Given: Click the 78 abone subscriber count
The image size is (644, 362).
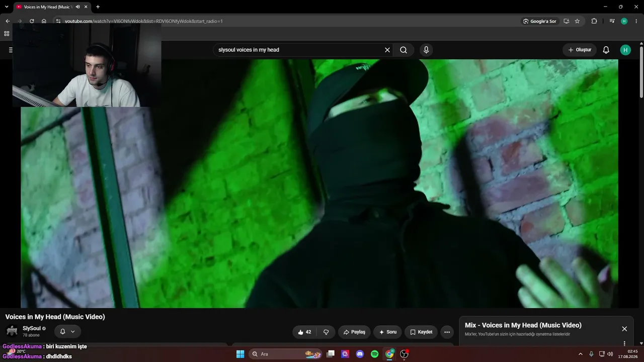Looking at the screenshot, I should tap(31, 335).
